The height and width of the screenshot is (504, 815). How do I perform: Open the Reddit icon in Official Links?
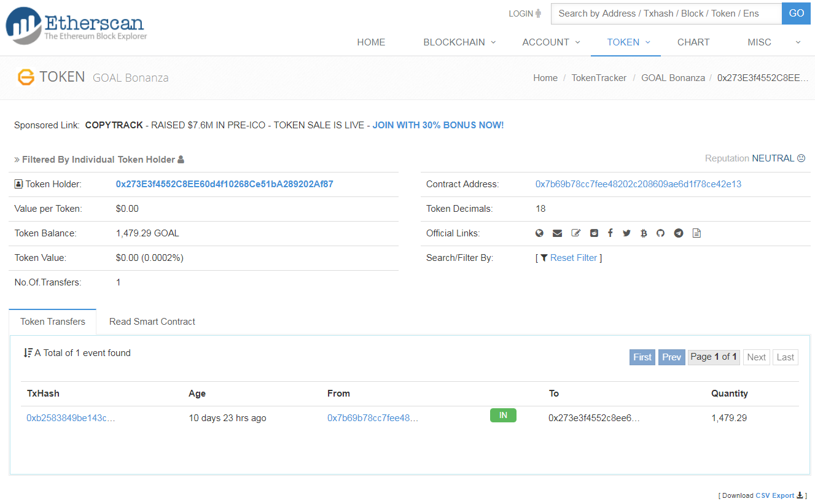[x=594, y=233]
